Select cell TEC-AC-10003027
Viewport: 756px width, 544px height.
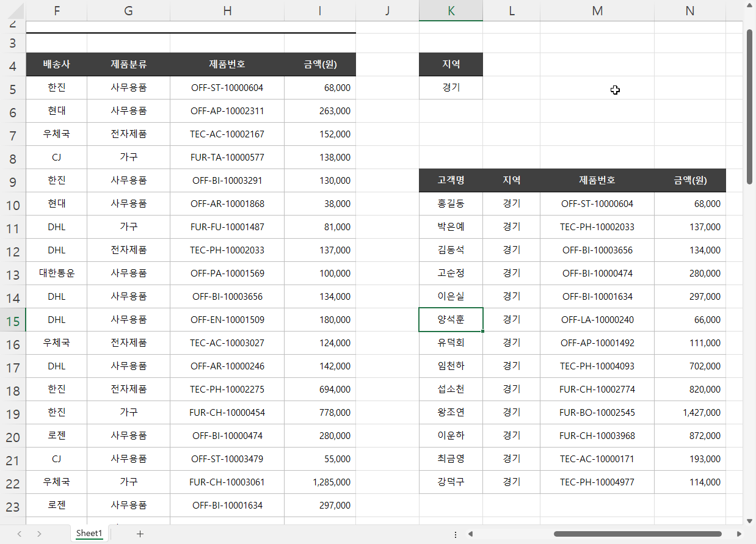(227, 343)
